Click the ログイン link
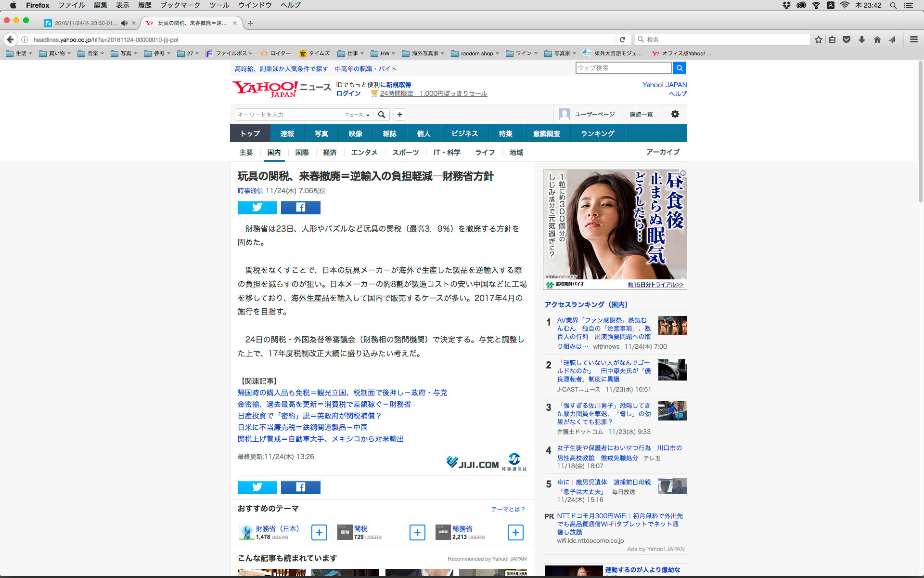The width and height of the screenshot is (924, 578). 348,93
